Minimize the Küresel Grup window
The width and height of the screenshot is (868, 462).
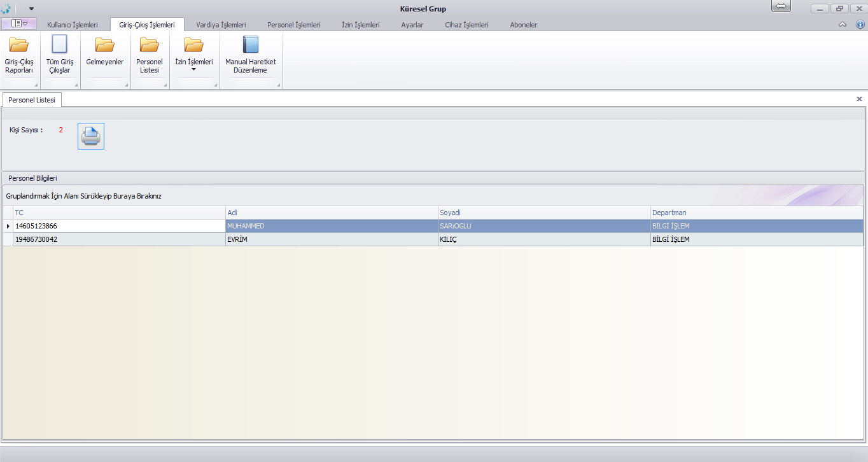[820, 8]
